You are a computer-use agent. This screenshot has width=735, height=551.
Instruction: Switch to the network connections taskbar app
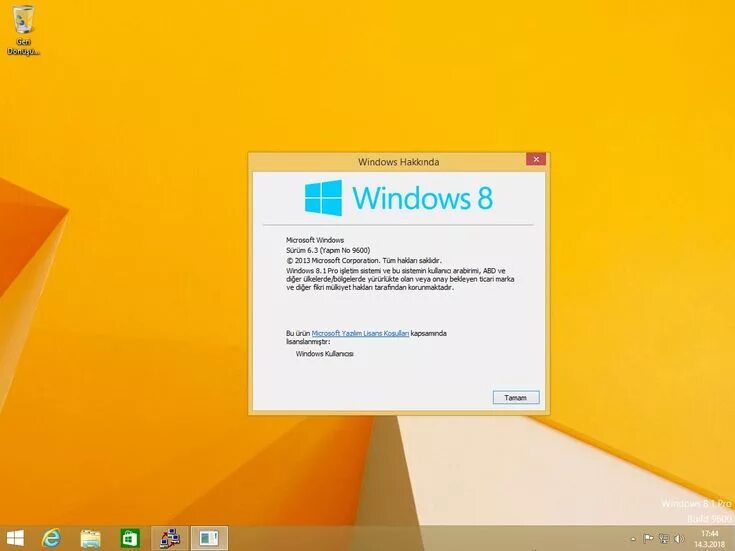pyautogui.click(x=170, y=538)
